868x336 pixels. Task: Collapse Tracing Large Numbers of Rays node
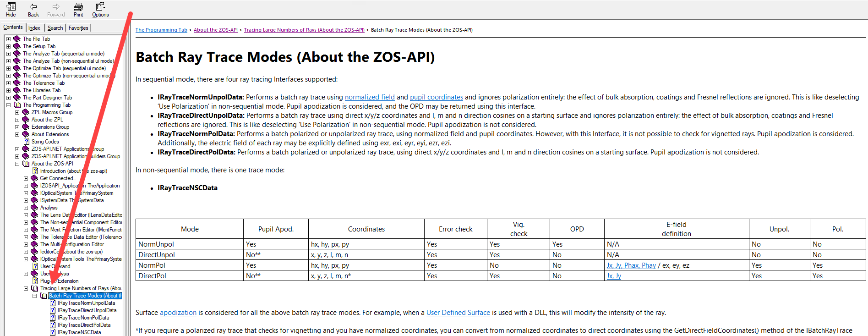[x=26, y=288]
